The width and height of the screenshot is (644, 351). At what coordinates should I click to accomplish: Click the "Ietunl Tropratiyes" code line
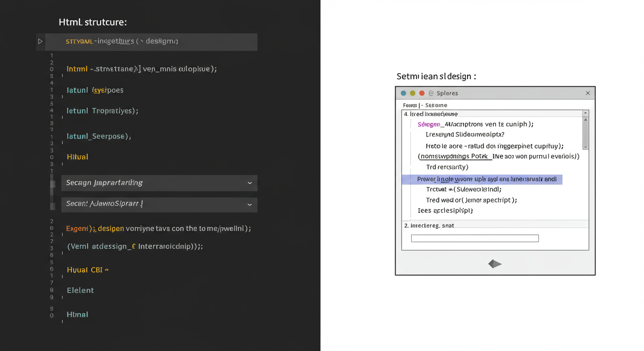[x=102, y=111]
